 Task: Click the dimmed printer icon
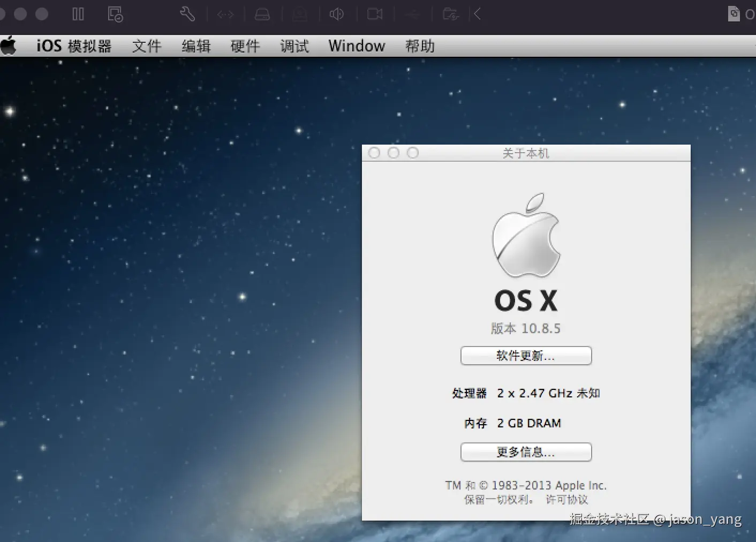point(300,14)
